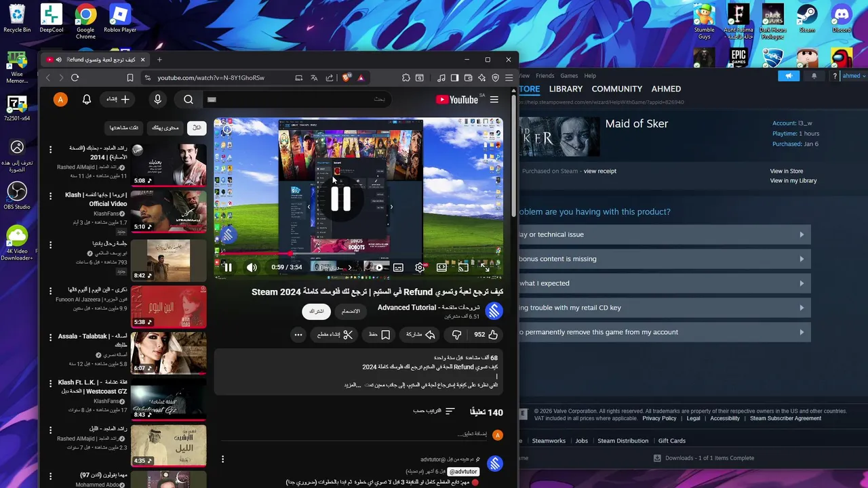
Task: Pause the YouTube video with control bar button
Action: 228,268
